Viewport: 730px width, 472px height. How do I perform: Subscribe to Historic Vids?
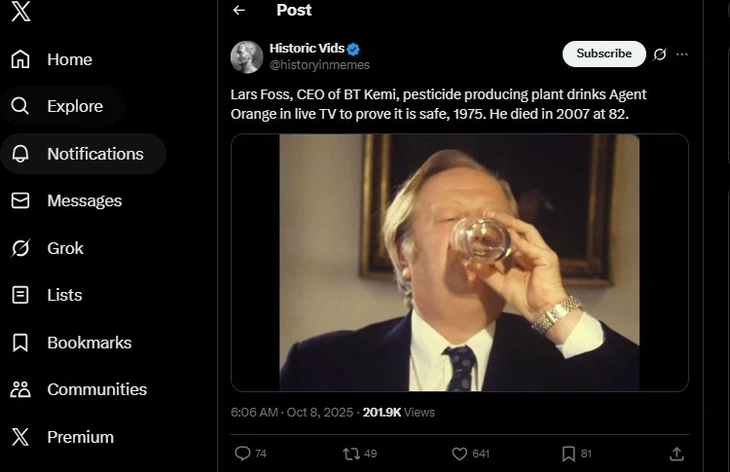tap(604, 54)
